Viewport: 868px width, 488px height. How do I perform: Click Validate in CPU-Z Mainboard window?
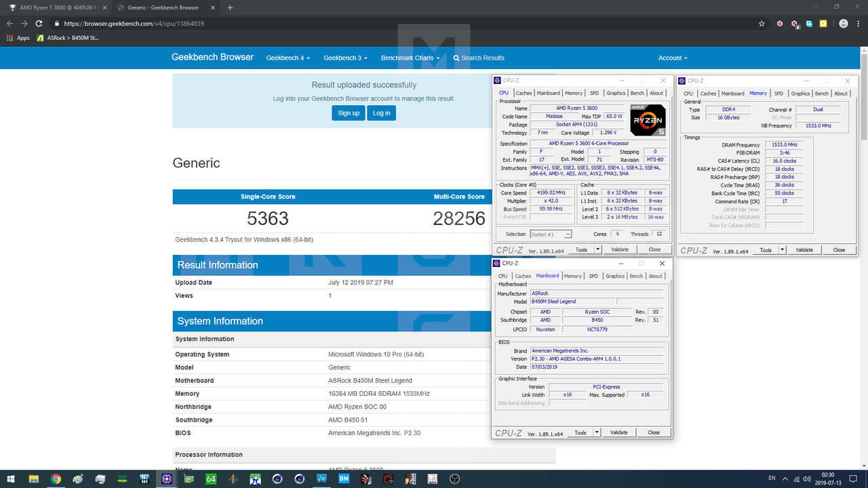tap(619, 432)
